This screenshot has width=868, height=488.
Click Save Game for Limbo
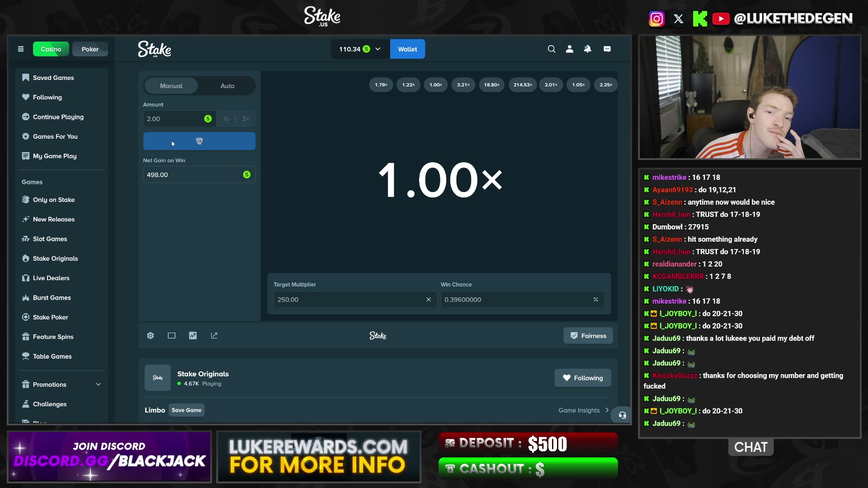[x=187, y=410]
